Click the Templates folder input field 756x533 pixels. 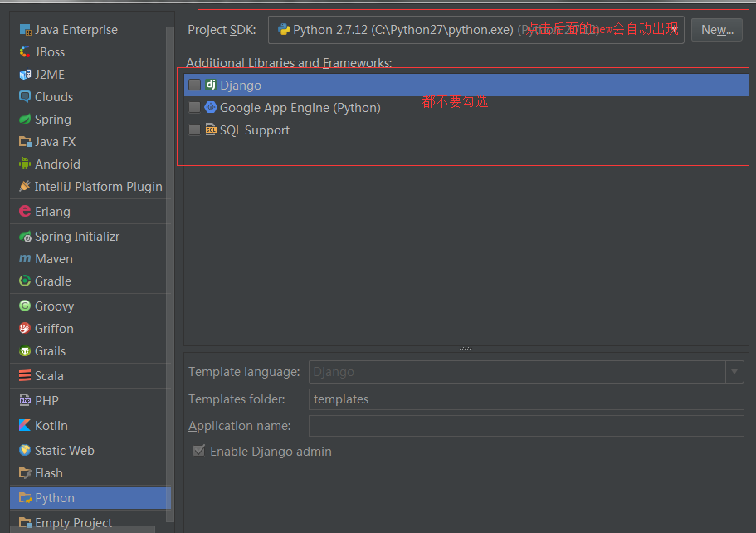(526, 399)
